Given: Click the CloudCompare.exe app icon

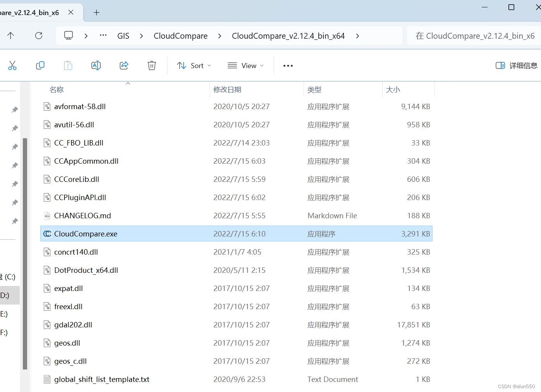Looking at the screenshot, I should click(47, 234).
